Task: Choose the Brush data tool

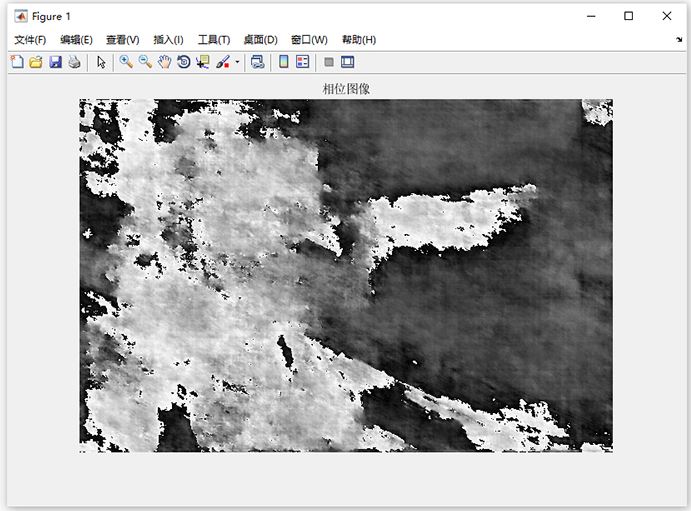Action: click(223, 62)
